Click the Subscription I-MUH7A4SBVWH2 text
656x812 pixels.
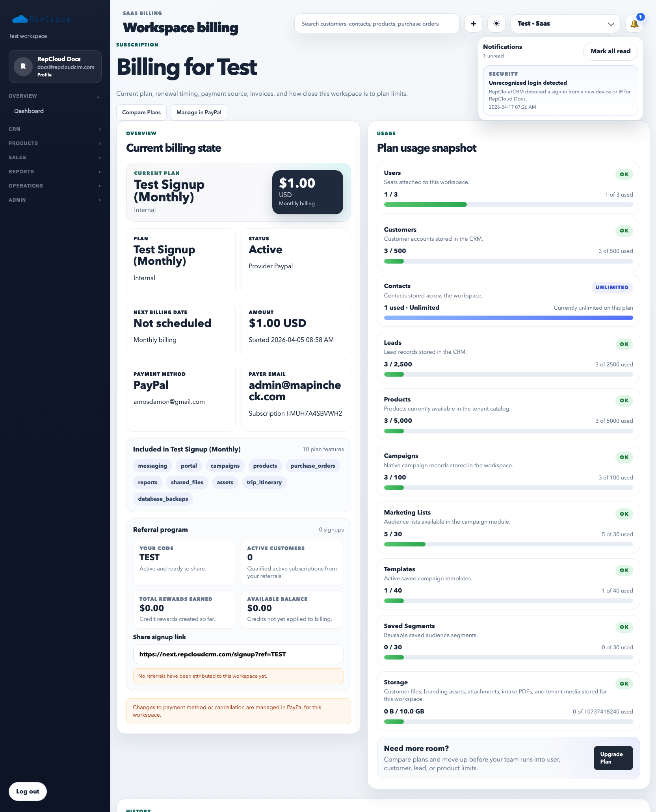295,413
